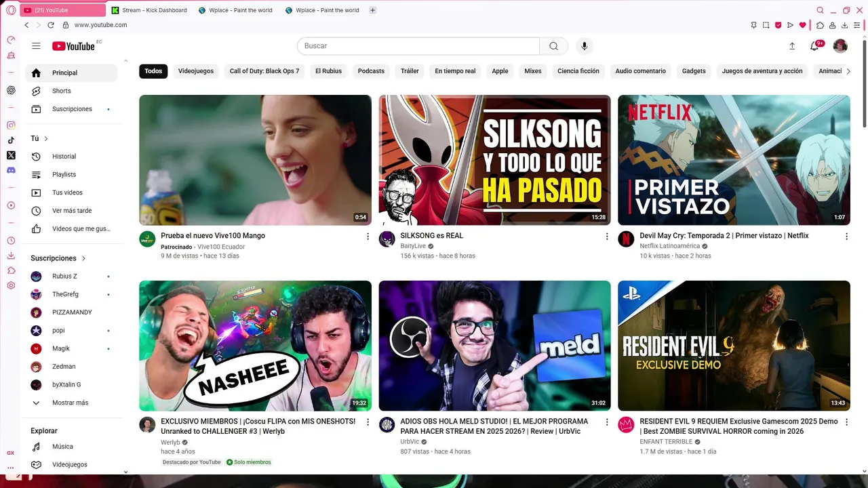This screenshot has height=488, width=868.
Task: Select the 'El Rubius' filter chip
Action: coord(328,71)
